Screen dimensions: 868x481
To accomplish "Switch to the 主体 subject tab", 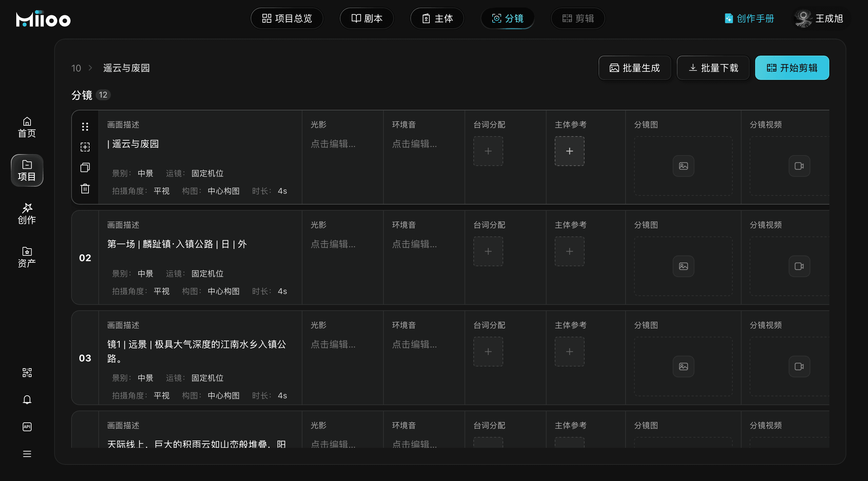I will pyautogui.click(x=437, y=18).
